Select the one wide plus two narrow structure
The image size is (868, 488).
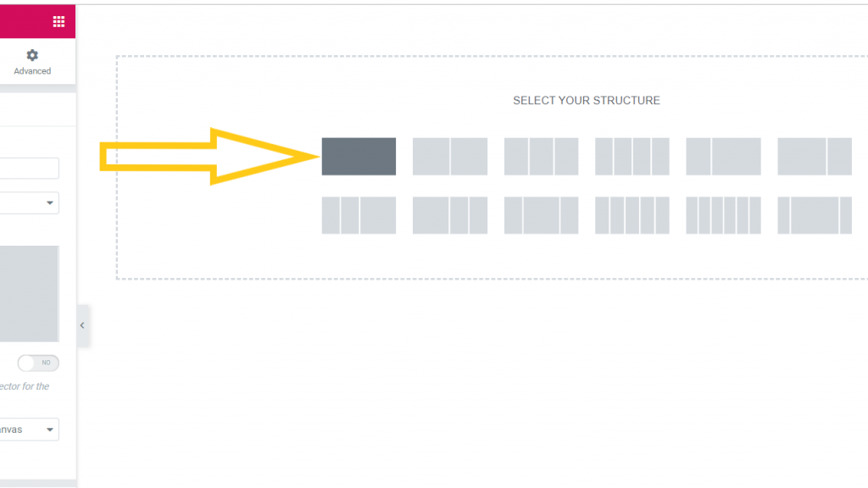point(450,215)
